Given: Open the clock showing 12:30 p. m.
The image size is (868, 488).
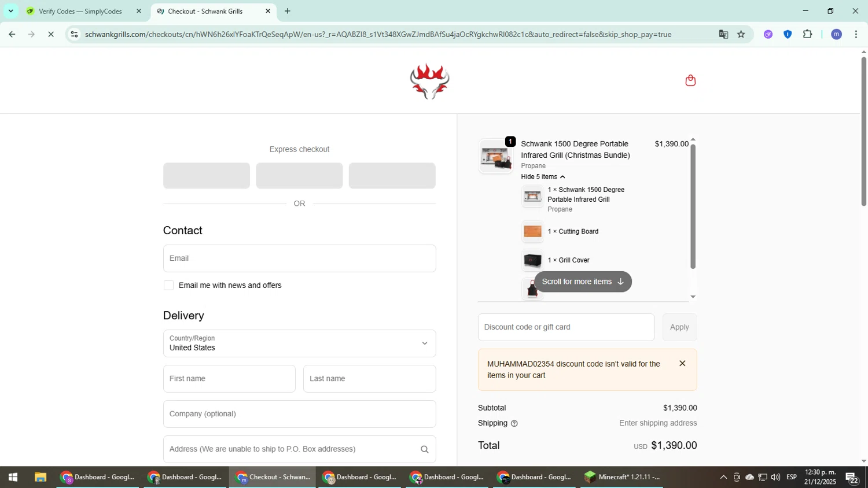Looking at the screenshot, I should [820, 477].
